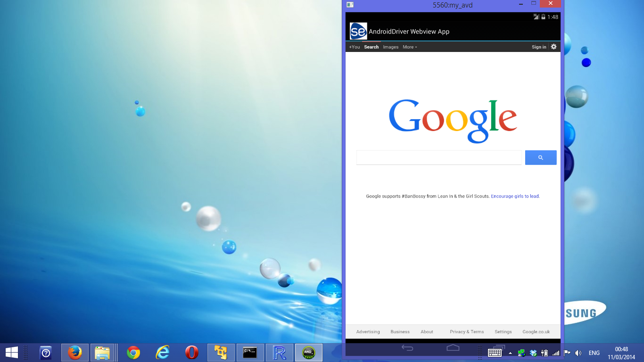Viewport: 644px width, 362px height.
Task: Click the emulator window title bar icon
Action: point(350,5)
